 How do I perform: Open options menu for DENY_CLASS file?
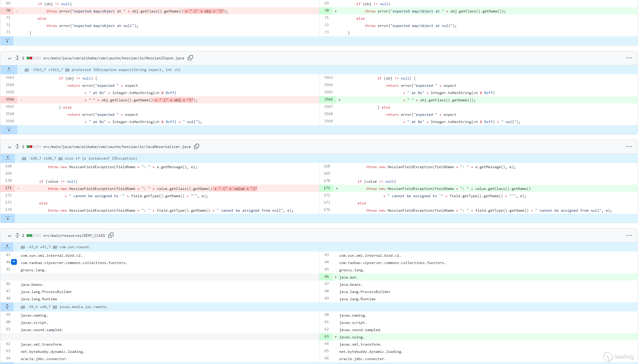(629, 235)
